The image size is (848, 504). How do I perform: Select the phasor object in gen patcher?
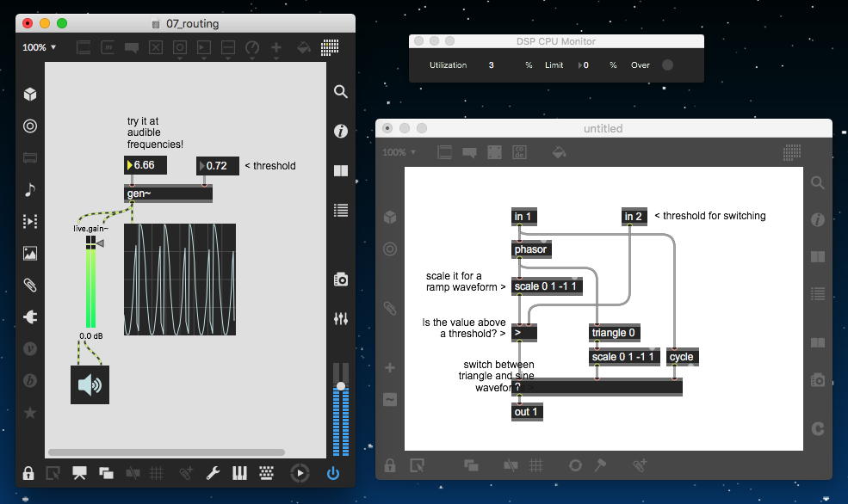point(531,249)
